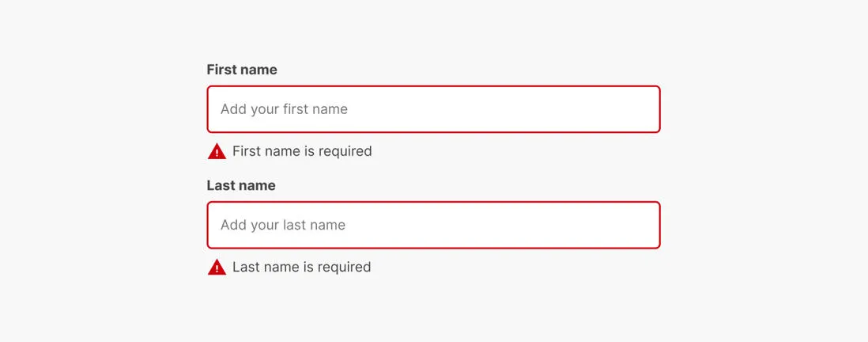
Task: Click the "Add your last name" placeholder text
Action: [x=283, y=225]
